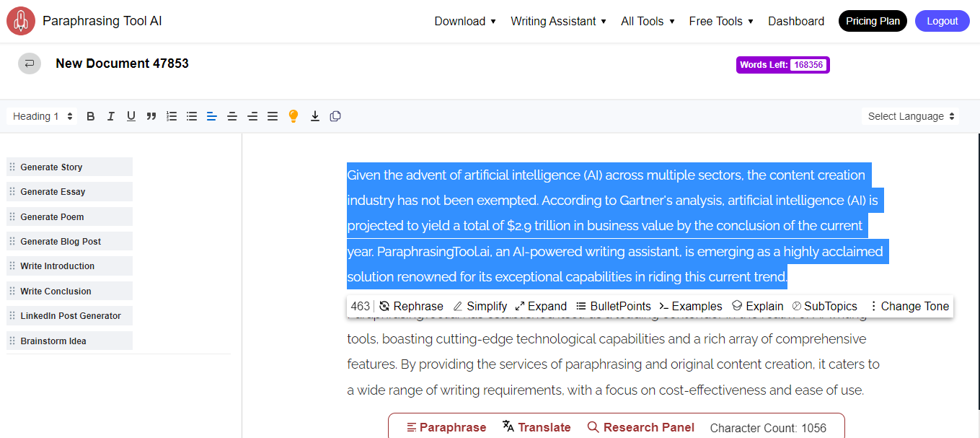Screen dimensions: 980x438
Task: Choose Write Introduction in sidebar
Action: pyautogui.click(x=69, y=266)
